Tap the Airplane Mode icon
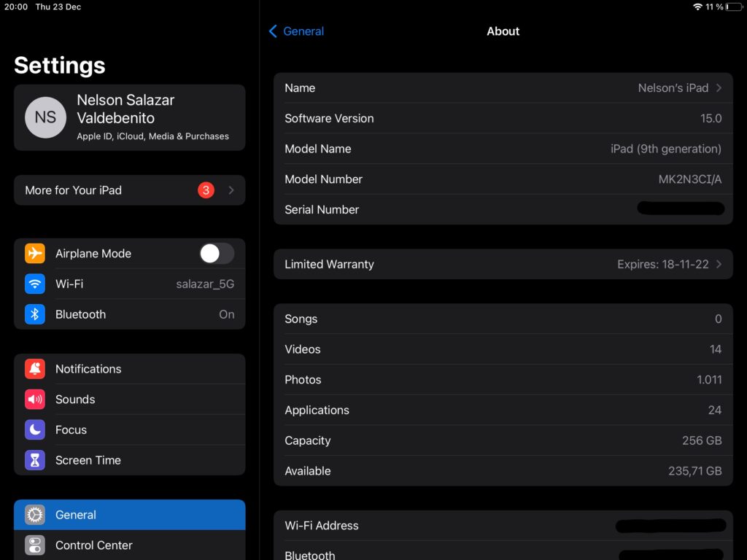The image size is (747, 560). [x=35, y=254]
